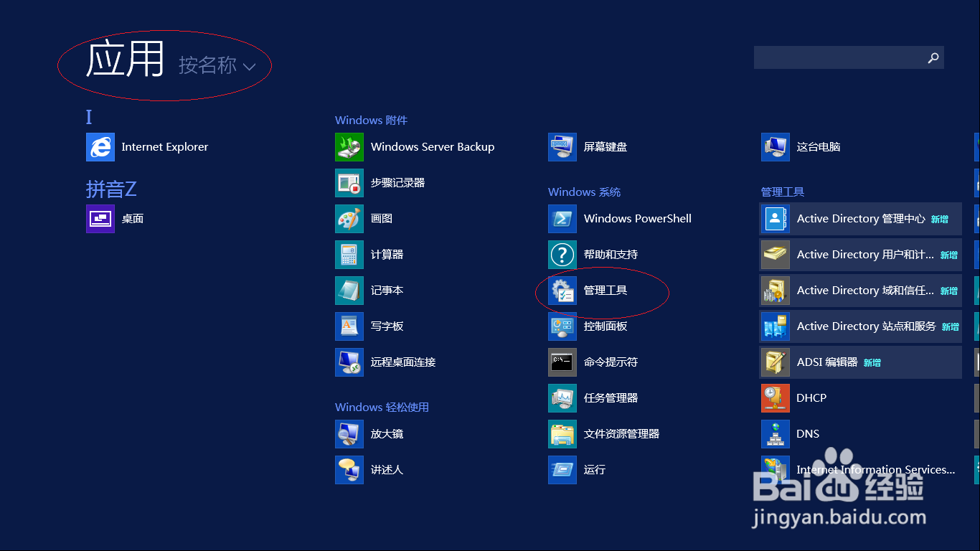Open the DNS manager

(807, 434)
